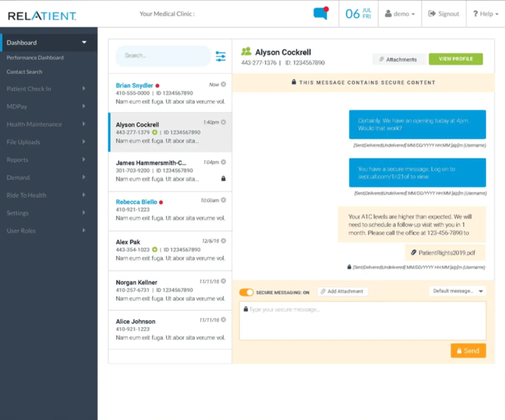Screen dimensions: 505x420
Task: Expand File Uploads sidebar menu
Action: click(49, 142)
